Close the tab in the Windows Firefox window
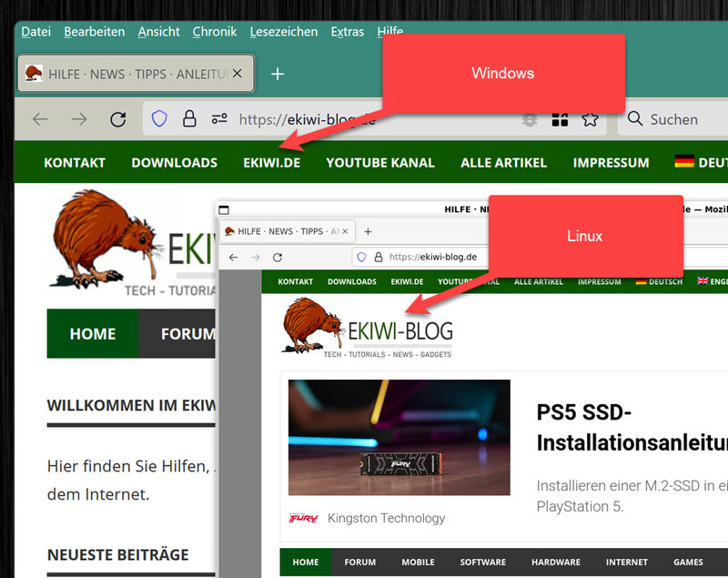 pos(238,74)
